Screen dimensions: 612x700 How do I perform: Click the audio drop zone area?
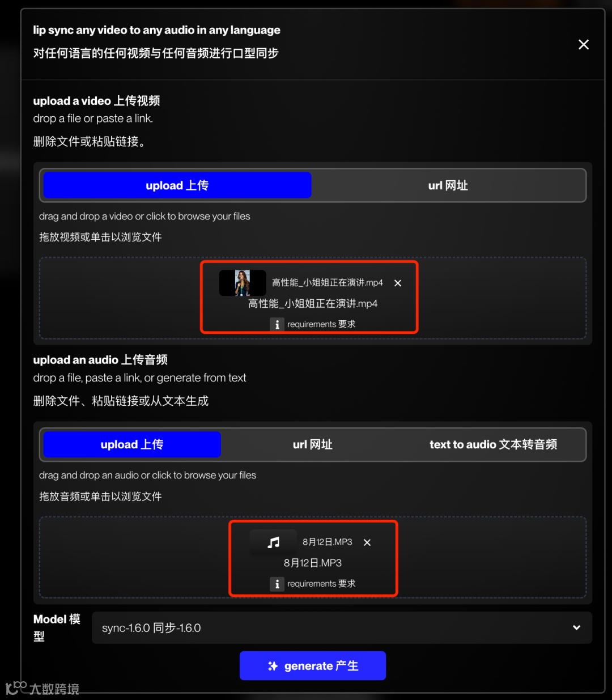point(313,557)
